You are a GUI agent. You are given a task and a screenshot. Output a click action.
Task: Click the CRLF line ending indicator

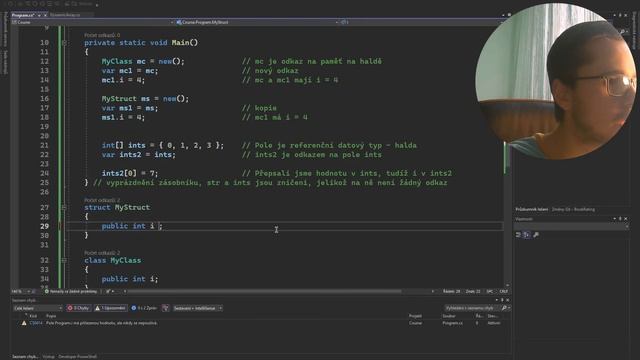pyautogui.click(x=503, y=291)
